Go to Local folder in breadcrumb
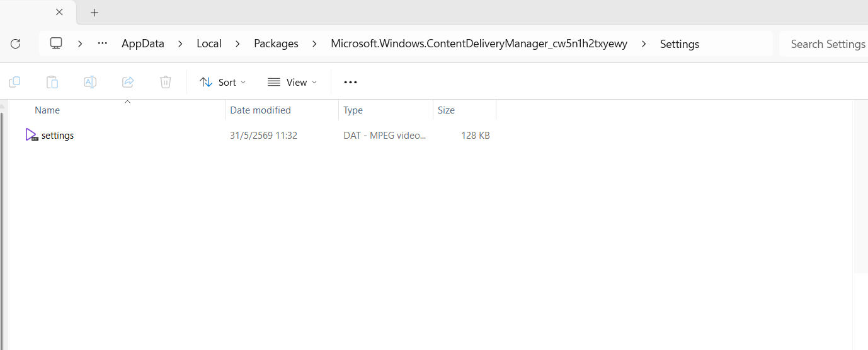868x350 pixels. pos(209,44)
